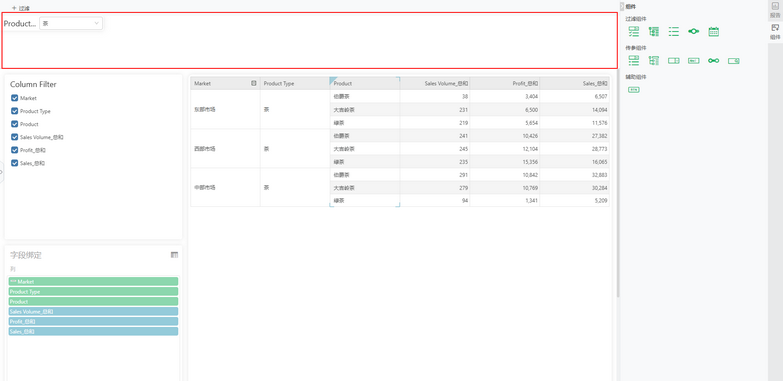Click the table icon in 字段绑定 panel
The image size is (783, 381).
click(x=174, y=255)
